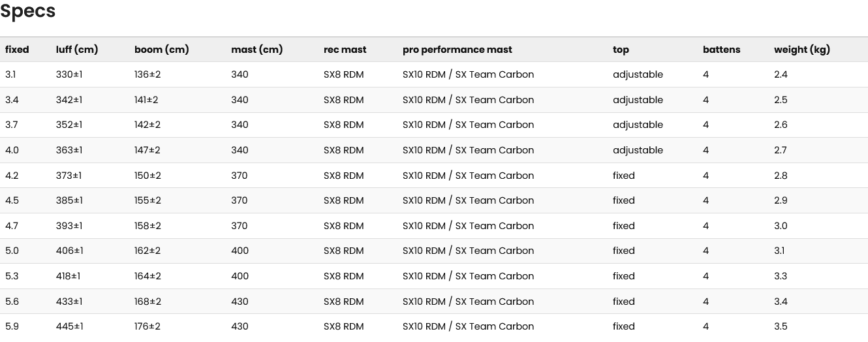Click the luff (cm) column header
Screen dimensions: 868x342
click(77, 50)
